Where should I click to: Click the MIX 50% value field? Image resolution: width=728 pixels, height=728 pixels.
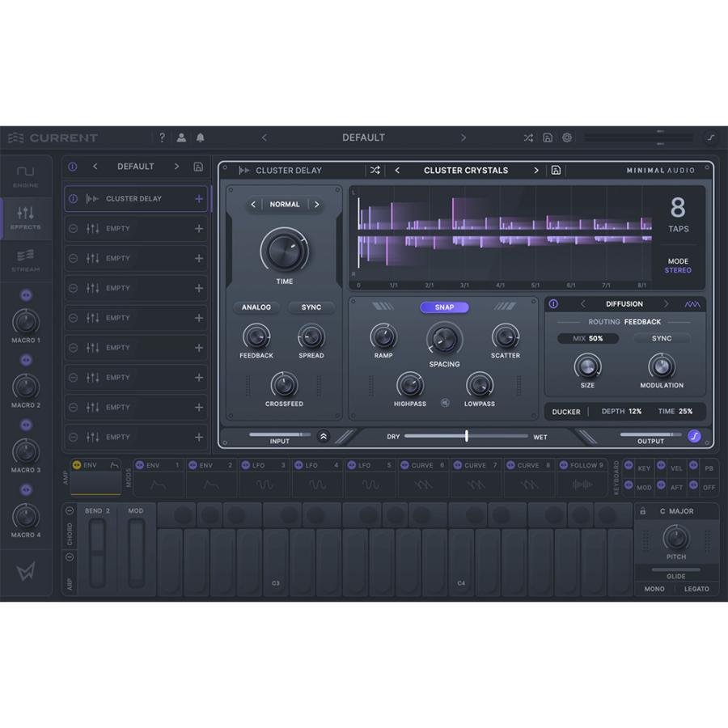pos(588,338)
